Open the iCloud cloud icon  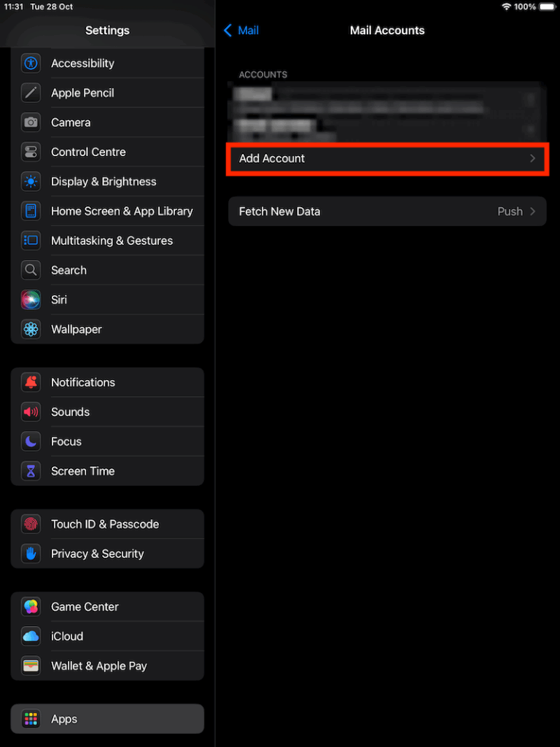[31, 636]
